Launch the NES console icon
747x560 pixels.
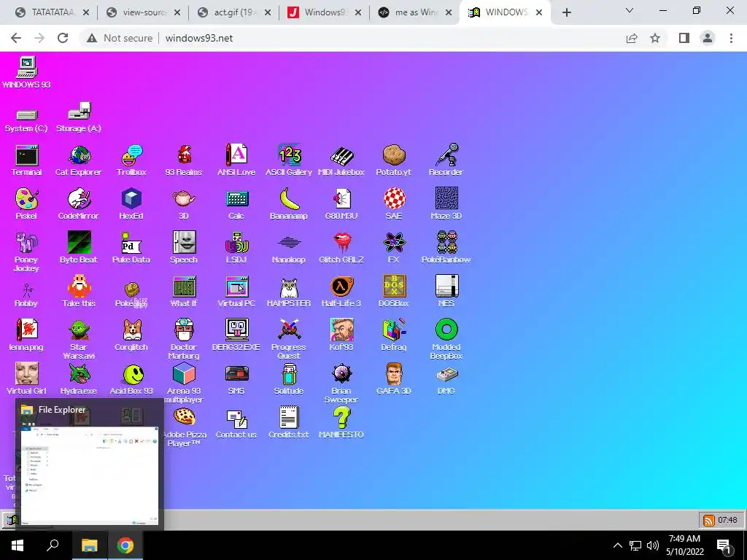[x=446, y=292]
